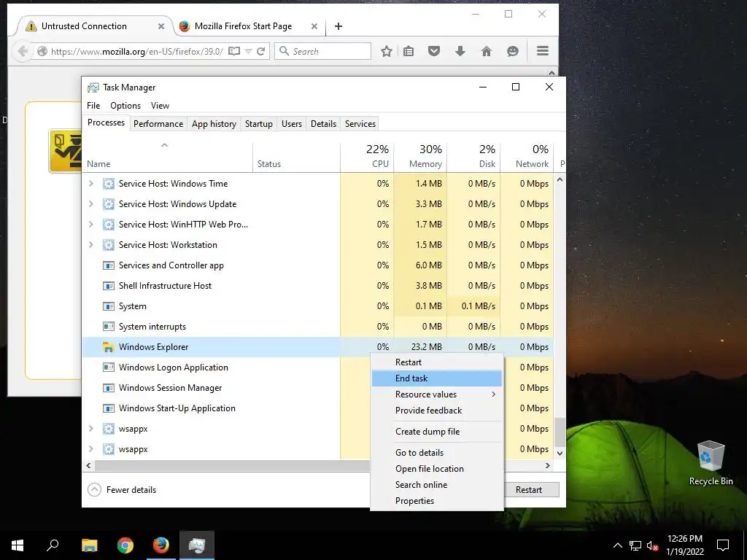This screenshot has height=560, width=747.
Task: Open Task Manager File menu
Action: point(93,105)
